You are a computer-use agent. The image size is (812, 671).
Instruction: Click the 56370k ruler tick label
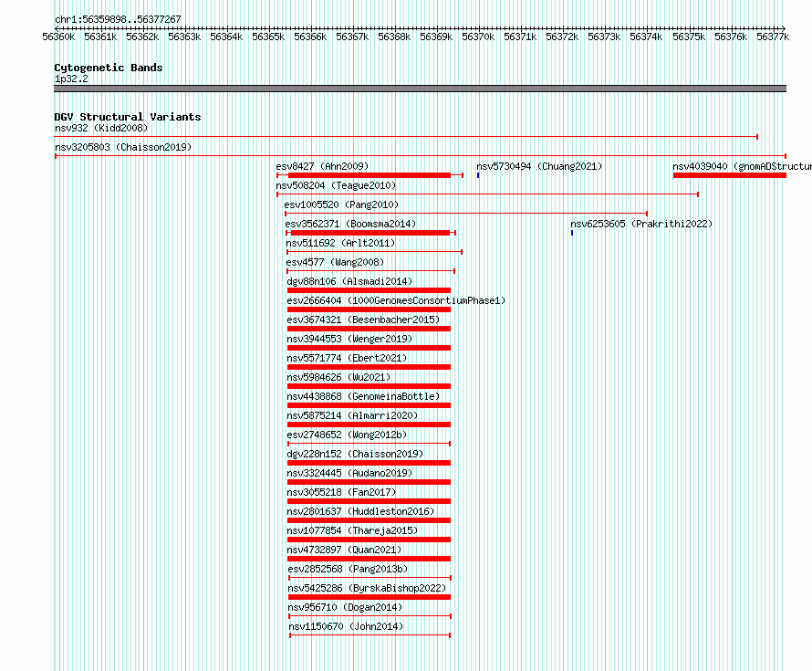point(478,37)
